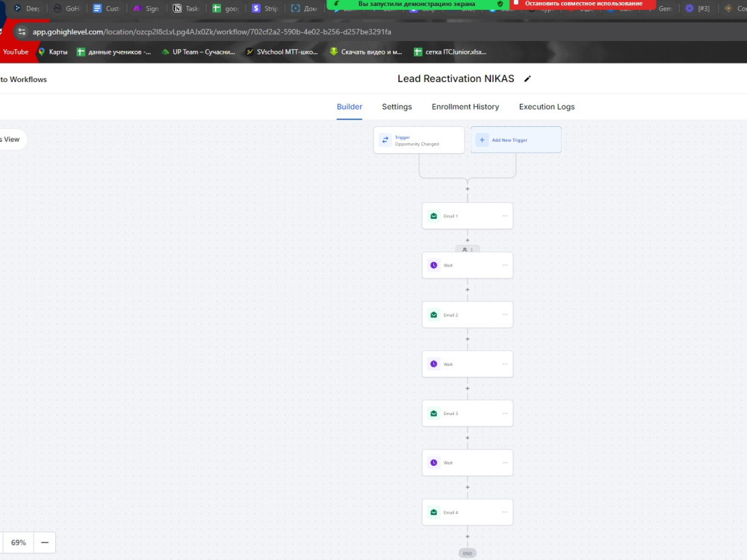The height and width of the screenshot is (560, 747).
Task: Open the сетка ITCJunior.xlsx bookmark
Action: (450, 52)
